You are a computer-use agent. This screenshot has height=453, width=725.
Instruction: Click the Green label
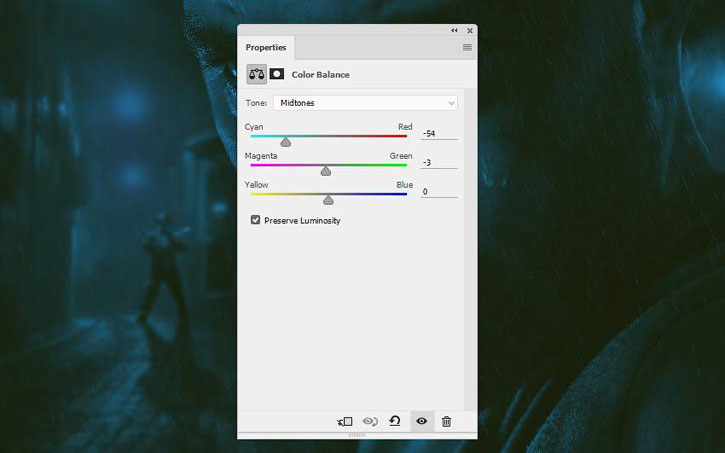[401, 156]
